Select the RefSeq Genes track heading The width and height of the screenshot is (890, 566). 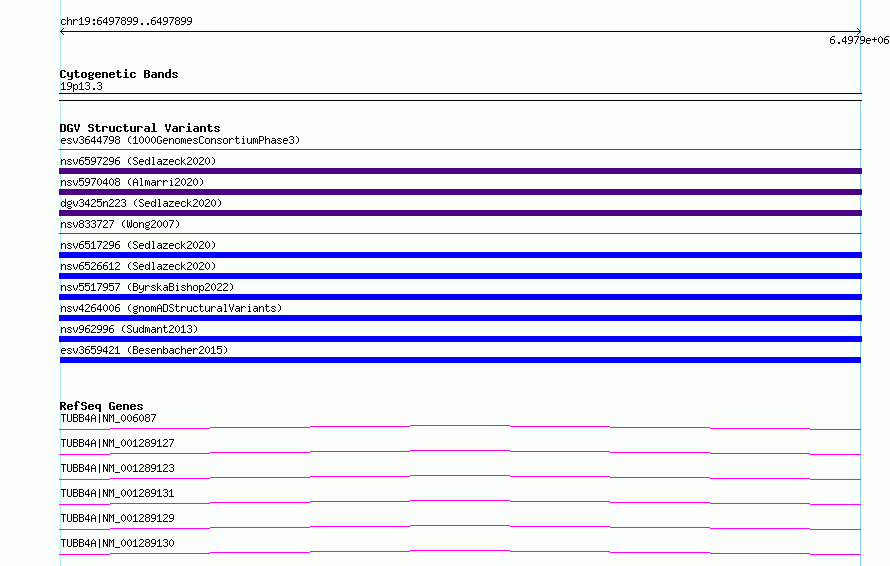click(101, 406)
